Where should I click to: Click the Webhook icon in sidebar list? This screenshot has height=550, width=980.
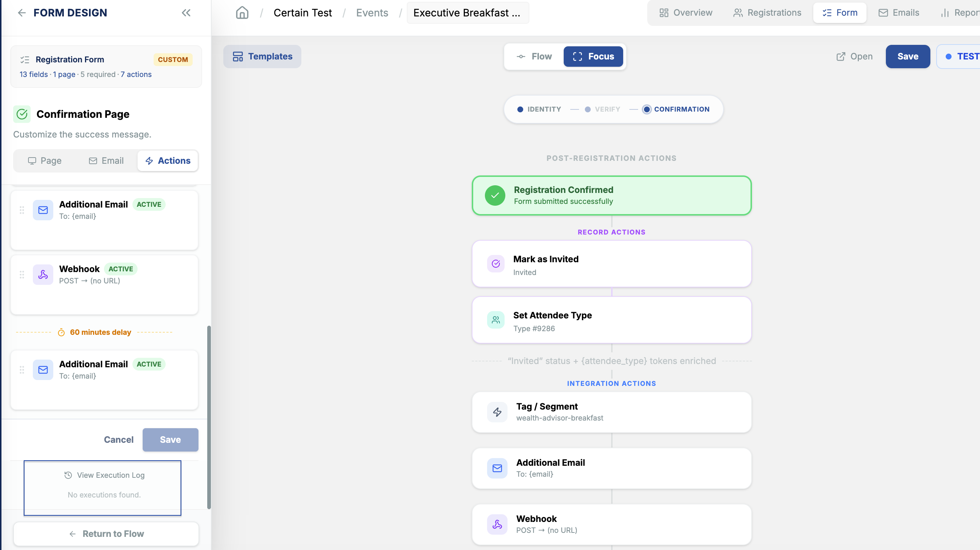[43, 275]
